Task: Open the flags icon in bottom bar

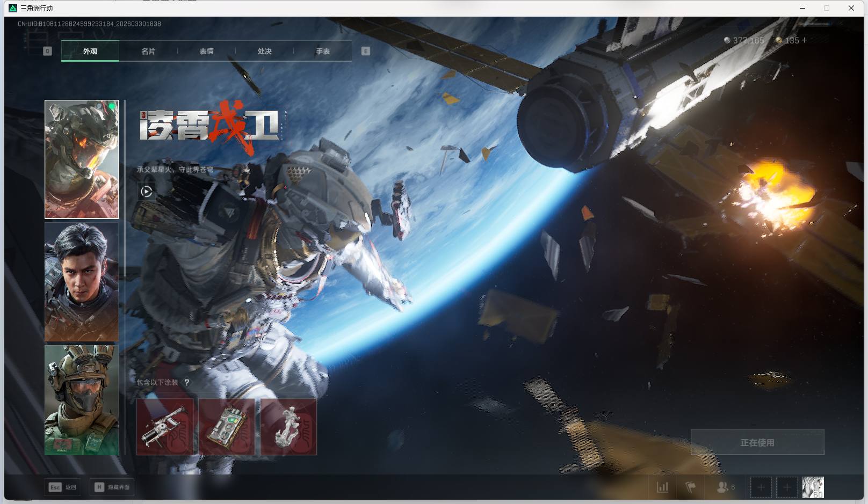Action: (x=691, y=487)
